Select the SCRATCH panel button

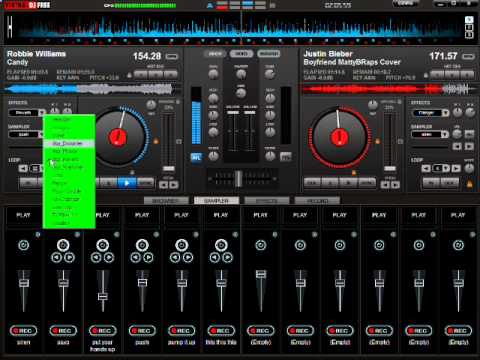269,54
